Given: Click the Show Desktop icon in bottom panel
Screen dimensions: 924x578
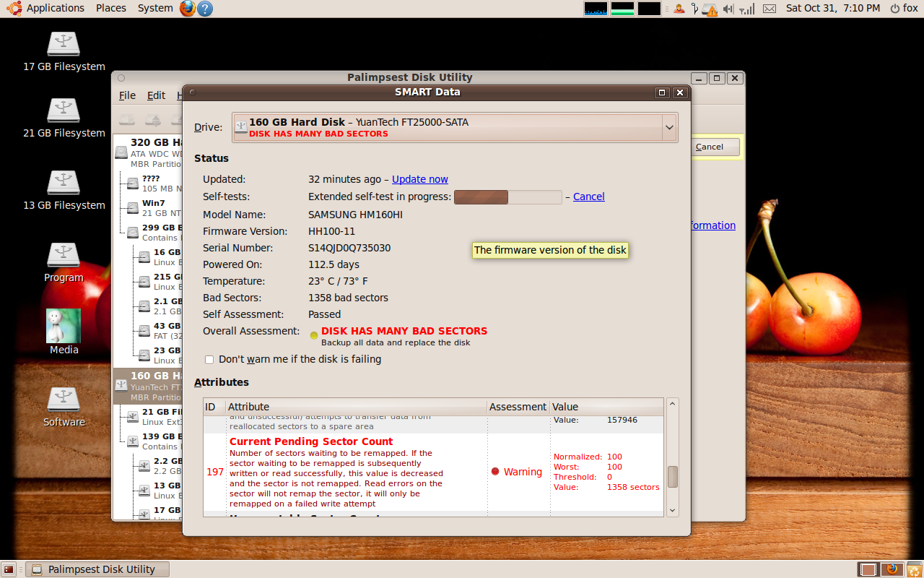Looking at the screenshot, I should [x=9, y=569].
